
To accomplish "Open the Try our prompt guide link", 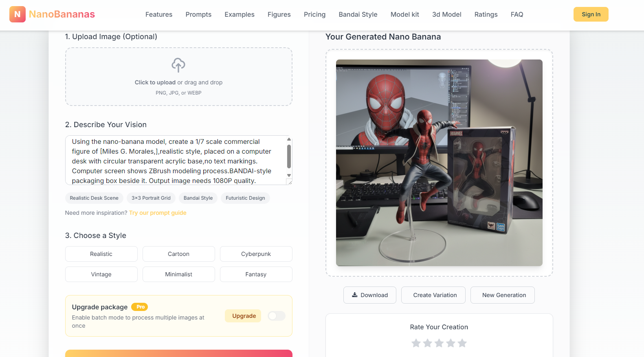I will pos(158,213).
